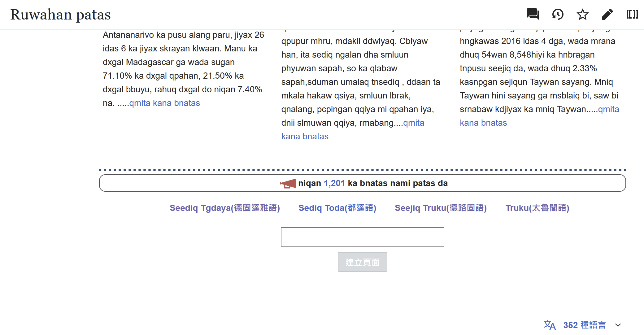The width and height of the screenshot is (644, 335).
Task: Follow qmita kana bnatas after rmabang
Action: (413, 123)
